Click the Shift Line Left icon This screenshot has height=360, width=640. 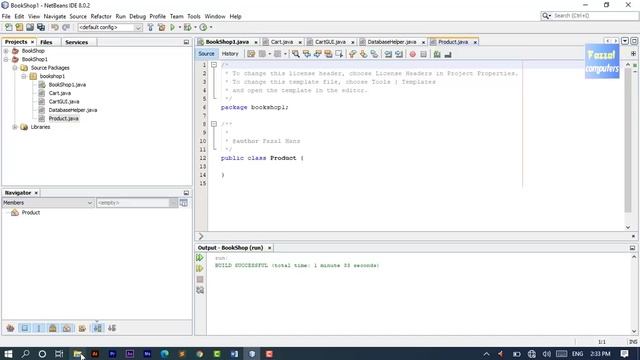[x=388, y=54]
